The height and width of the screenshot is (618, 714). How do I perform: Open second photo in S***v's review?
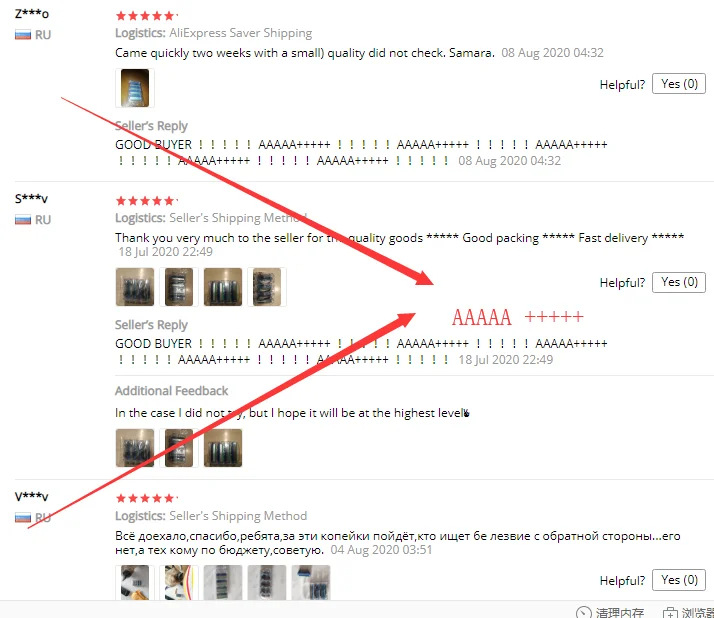point(179,286)
